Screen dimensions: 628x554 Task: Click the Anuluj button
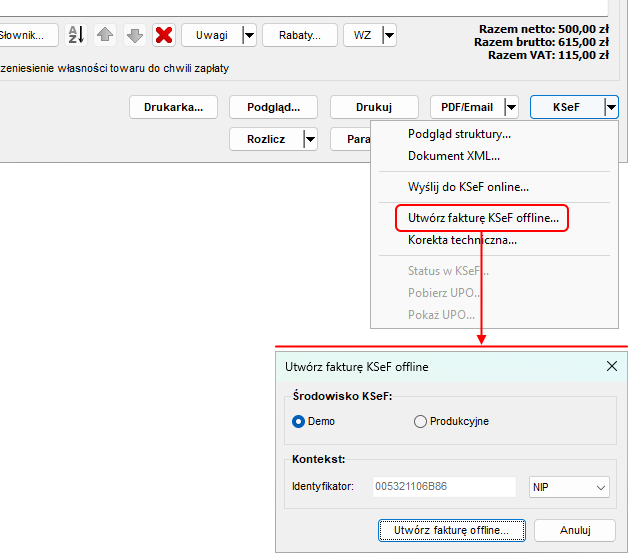(x=574, y=530)
